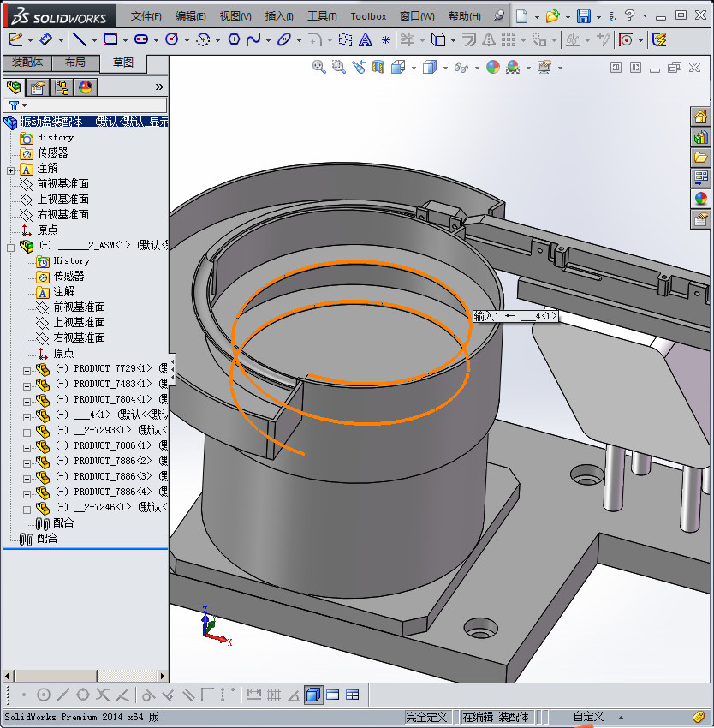
Task: Open SolidWorks Resources home icon
Action: click(701, 117)
